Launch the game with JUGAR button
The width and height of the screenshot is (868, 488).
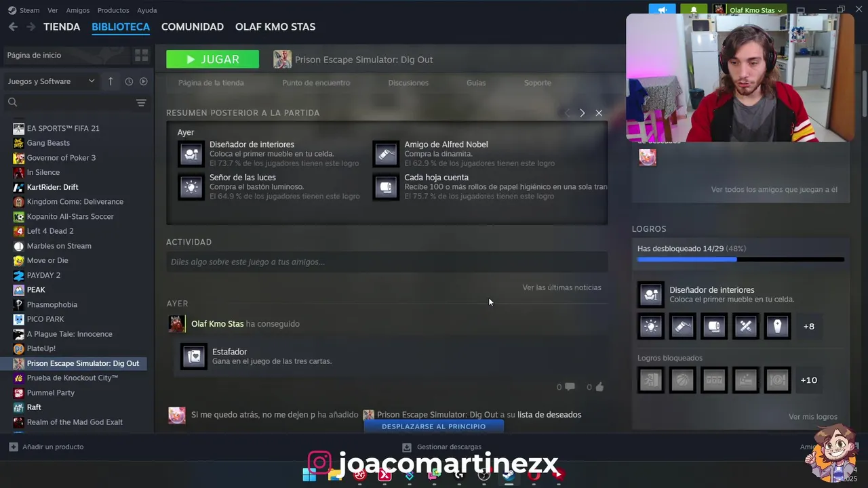pos(212,59)
